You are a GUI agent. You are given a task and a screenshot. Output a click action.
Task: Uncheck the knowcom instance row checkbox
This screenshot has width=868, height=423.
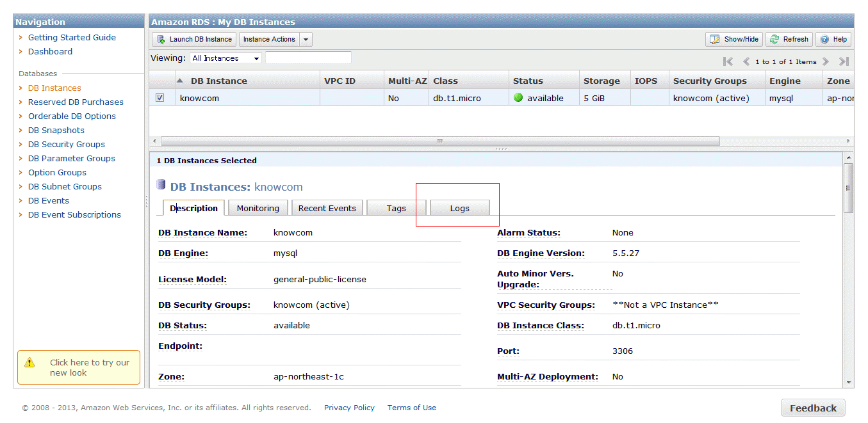(x=160, y=98)
